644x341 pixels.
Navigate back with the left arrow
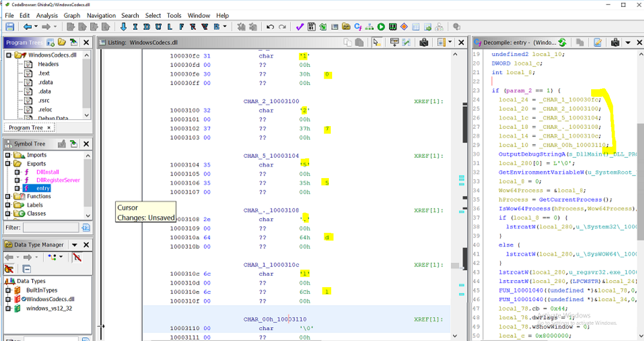(28, 27)
